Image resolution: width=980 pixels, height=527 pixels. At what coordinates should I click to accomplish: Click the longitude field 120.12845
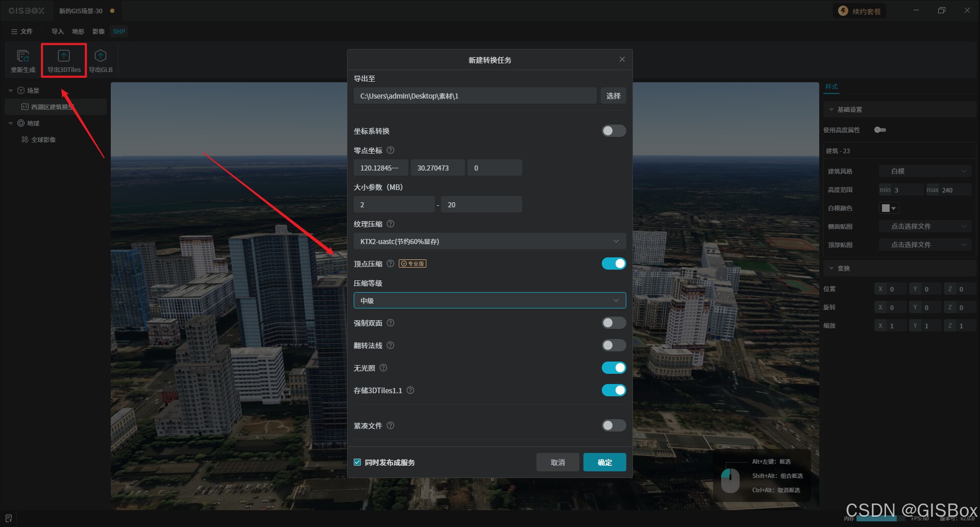point(381,168)
